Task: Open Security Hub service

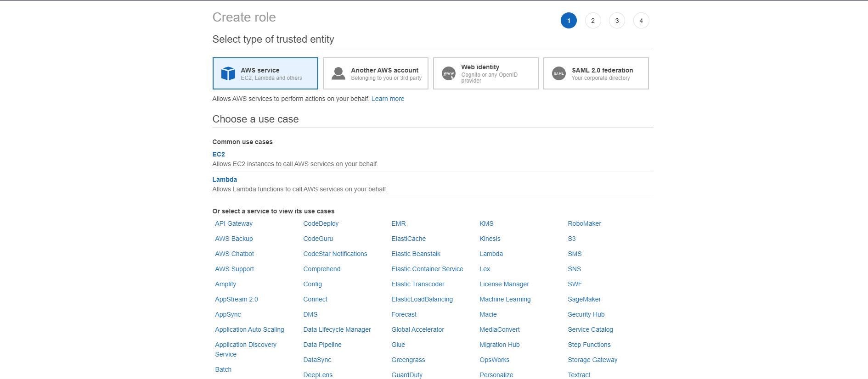Action: (586, 314)
